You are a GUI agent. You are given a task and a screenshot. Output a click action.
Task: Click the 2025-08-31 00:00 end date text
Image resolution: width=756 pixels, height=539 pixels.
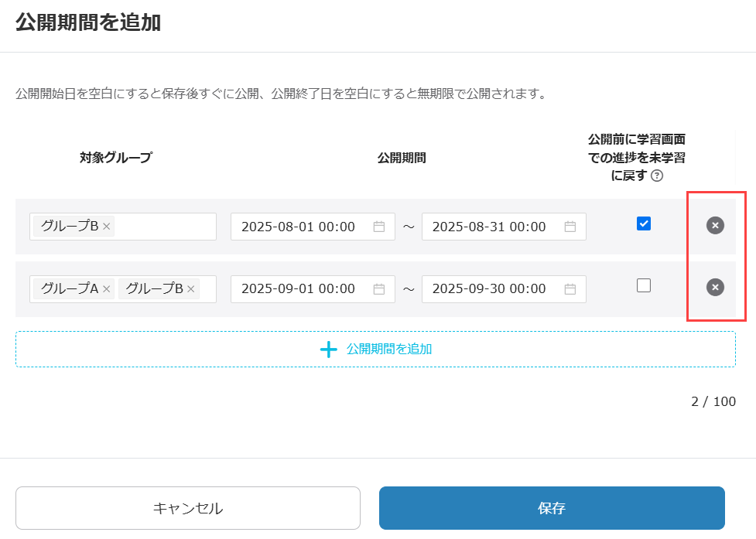click(x=489, y=227)
